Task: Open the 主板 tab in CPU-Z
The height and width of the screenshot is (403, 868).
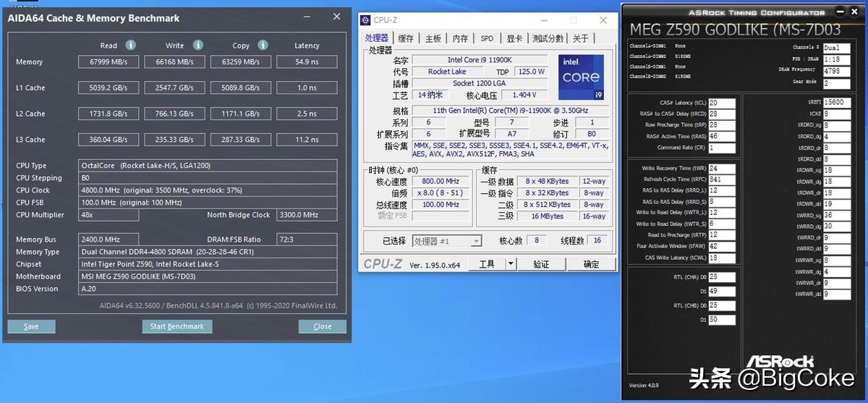Action: pos(433,38)
